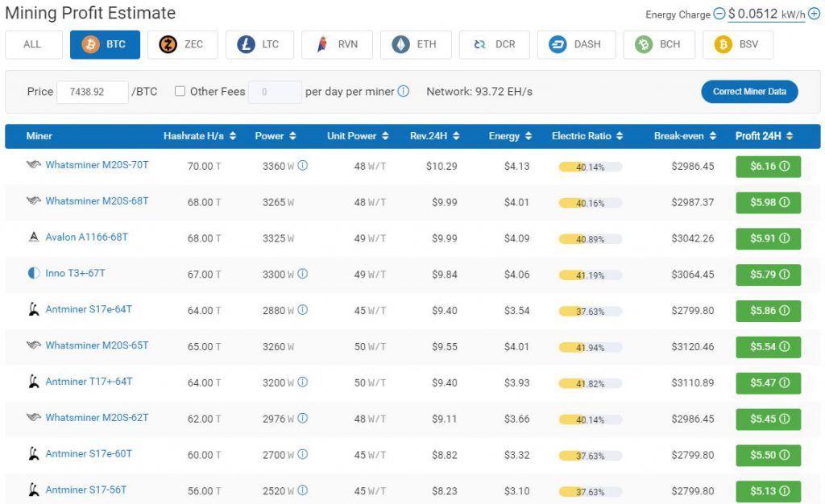825x504 pixels.
Task: Open the Whatsminer M20S-68T link
Action: click(x=97, y=201)
